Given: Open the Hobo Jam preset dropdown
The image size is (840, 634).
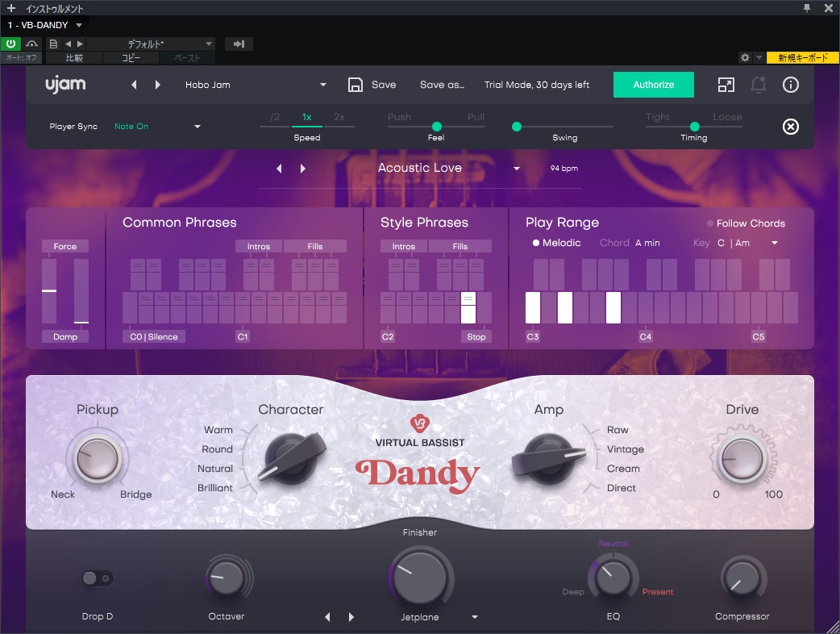Looking at the screenshot, I should (323, 85).
